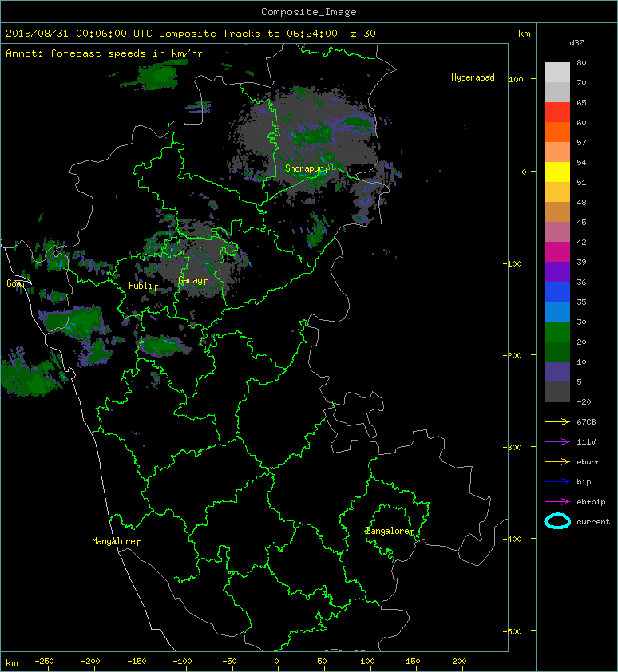Click the Gadag city label
The width and height of the screenshot is (618, 672).
192,280
